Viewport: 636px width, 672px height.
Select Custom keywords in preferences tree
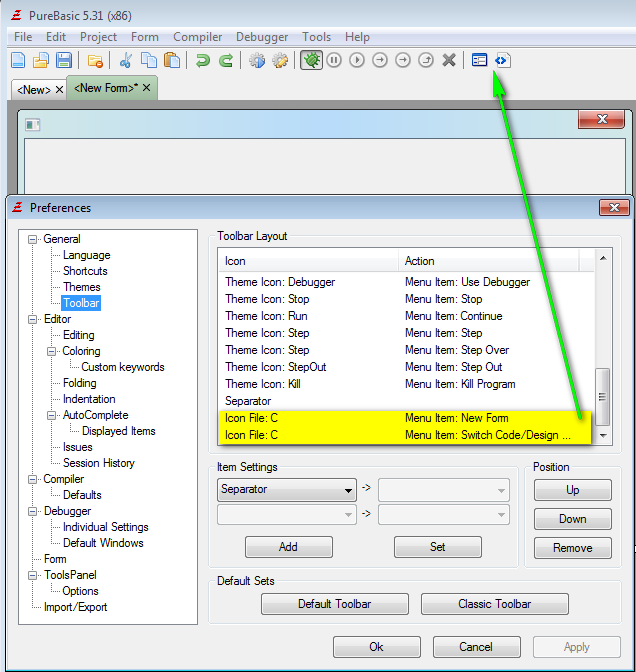click(123, 367)
